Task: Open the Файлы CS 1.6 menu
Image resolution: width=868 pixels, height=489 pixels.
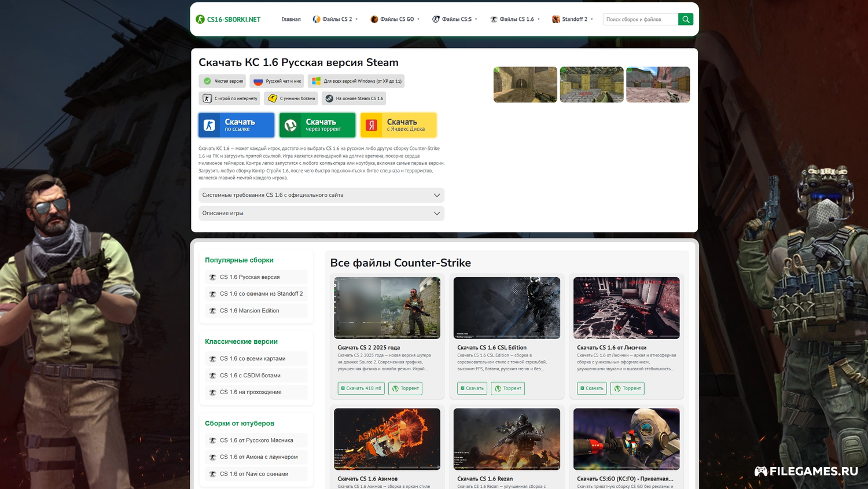Action: (515, 19)
